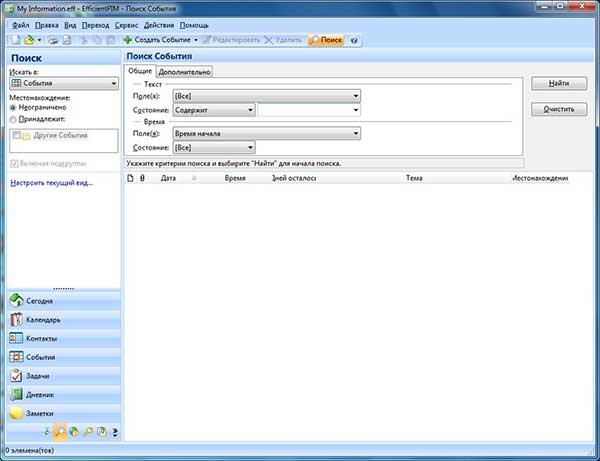This screenshot has height=461, width=600.
Task: Switch to the Дополнительно tab
Action: [x=184, y=72]
